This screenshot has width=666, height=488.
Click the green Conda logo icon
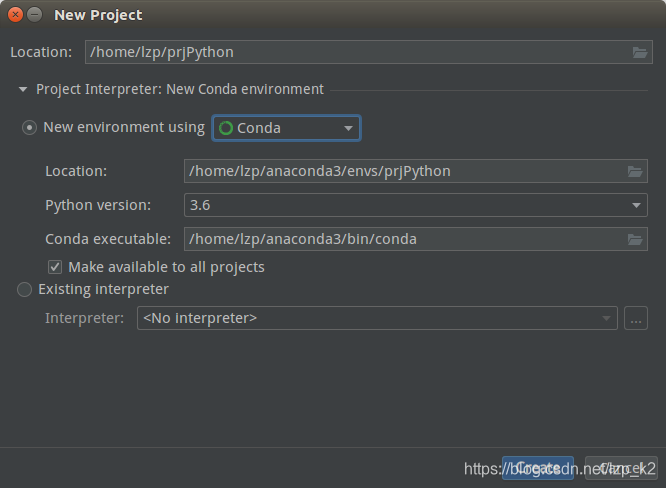coord(226,128)
